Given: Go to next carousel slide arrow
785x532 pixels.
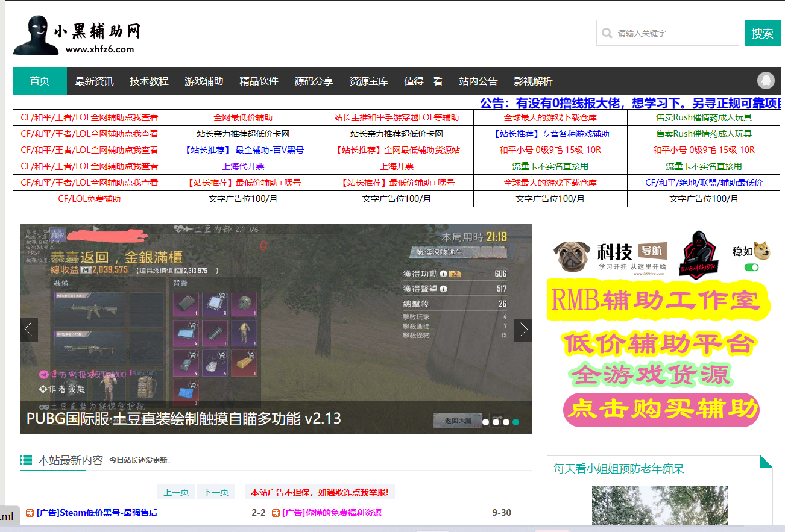Looking at the screenshot, I should click(523, 330).
